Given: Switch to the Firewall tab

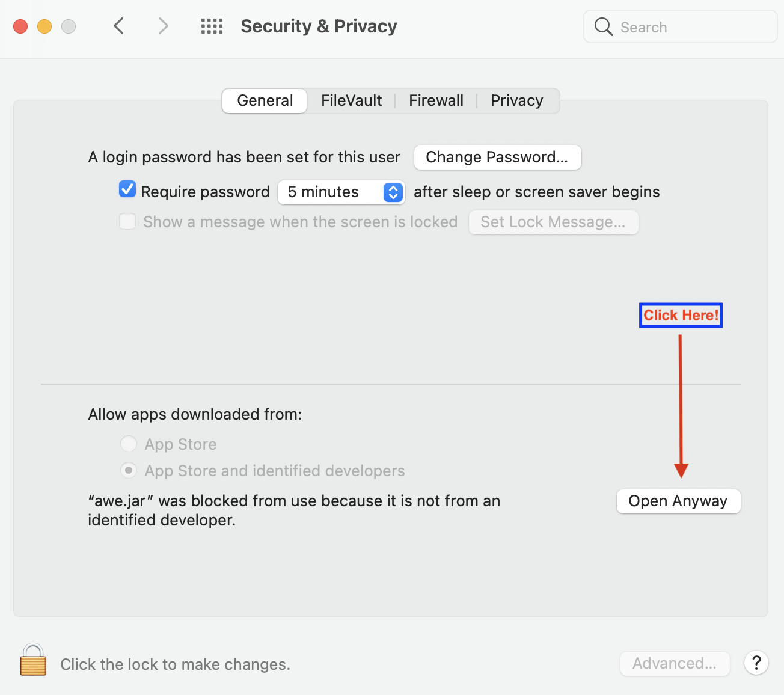Looking at the screenshot, I should pos(436,100).
